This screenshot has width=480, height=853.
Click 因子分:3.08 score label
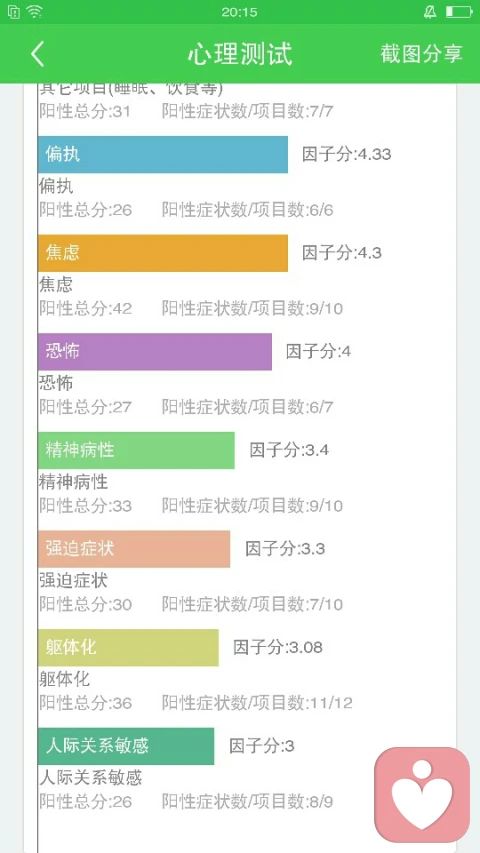[278, 647]
